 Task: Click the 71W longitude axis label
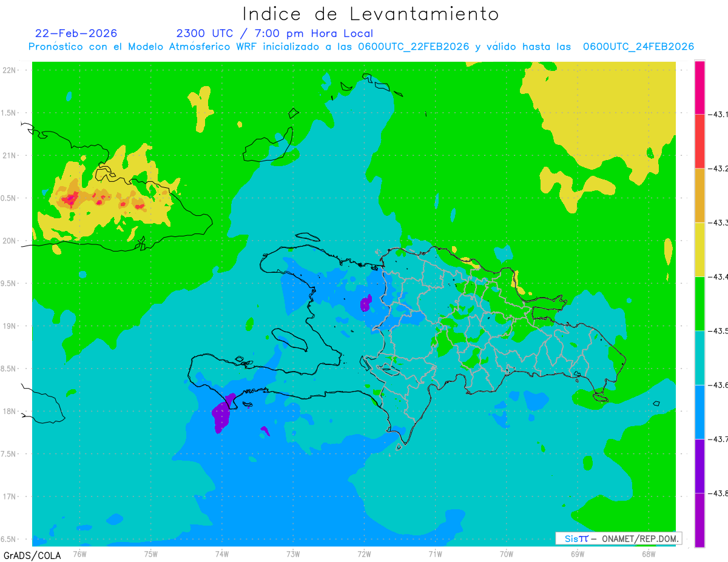click(435, 553)
